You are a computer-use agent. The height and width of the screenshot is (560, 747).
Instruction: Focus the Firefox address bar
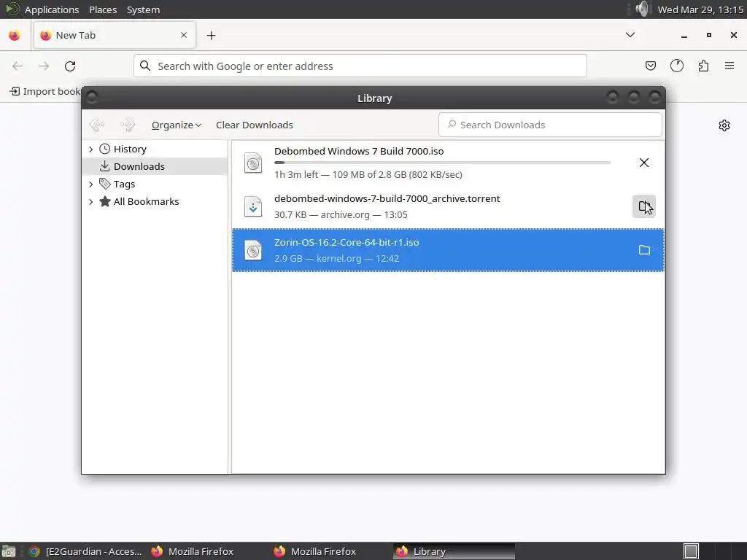click(x=360, y=66)
